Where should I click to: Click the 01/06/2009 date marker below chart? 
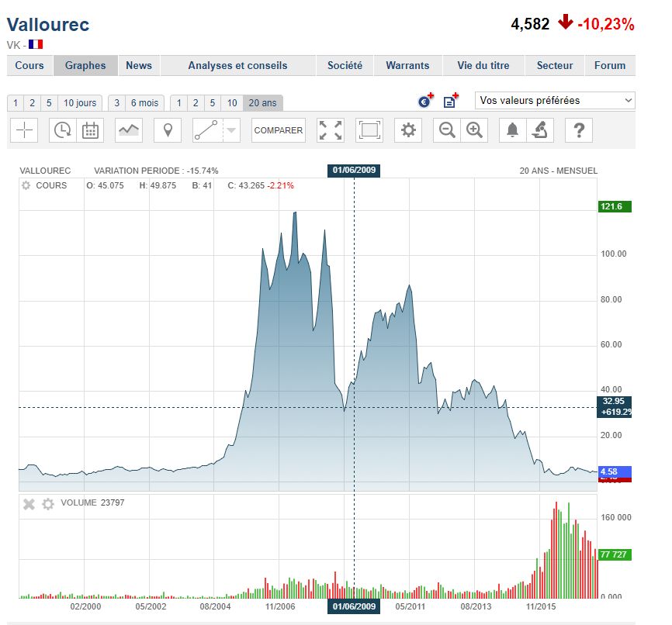354,606
